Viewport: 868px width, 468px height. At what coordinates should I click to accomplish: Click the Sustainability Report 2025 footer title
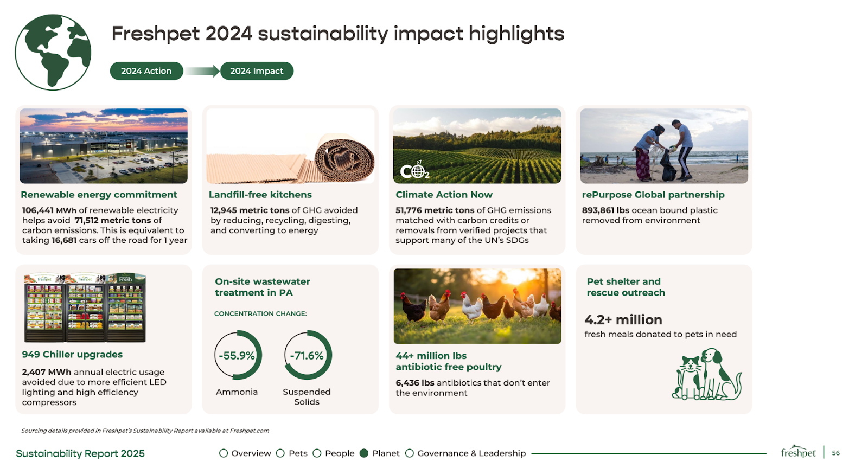[x=80, y=453]
